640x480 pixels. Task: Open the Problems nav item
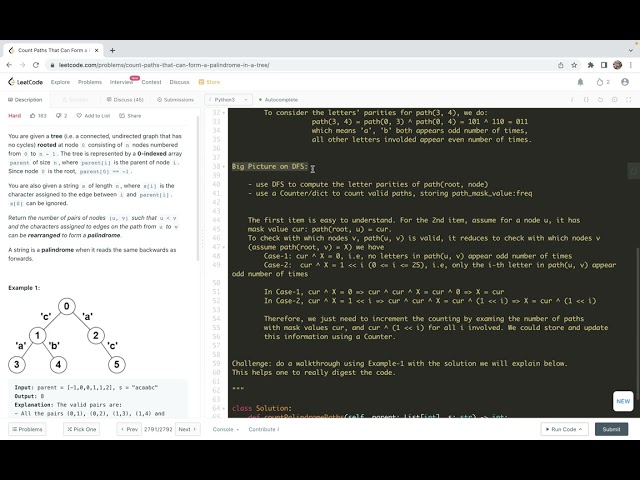(x=90, y=82)
